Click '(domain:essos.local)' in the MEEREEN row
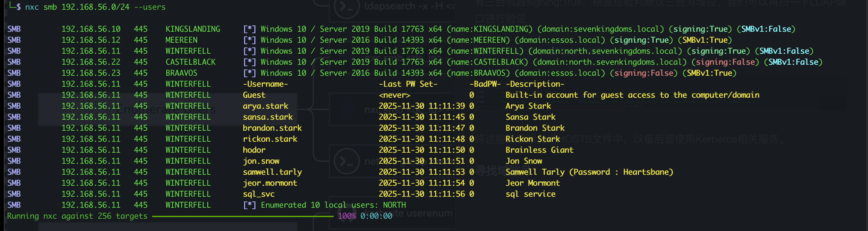The width and height of the screenshot is (868, 231). [x=560, y=40]
